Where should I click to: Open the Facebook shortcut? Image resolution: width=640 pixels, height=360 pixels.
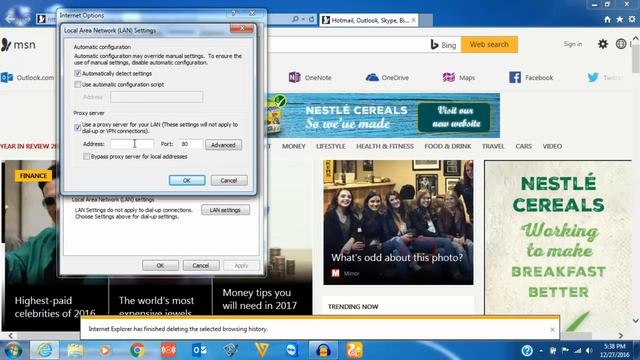(531, 78)
